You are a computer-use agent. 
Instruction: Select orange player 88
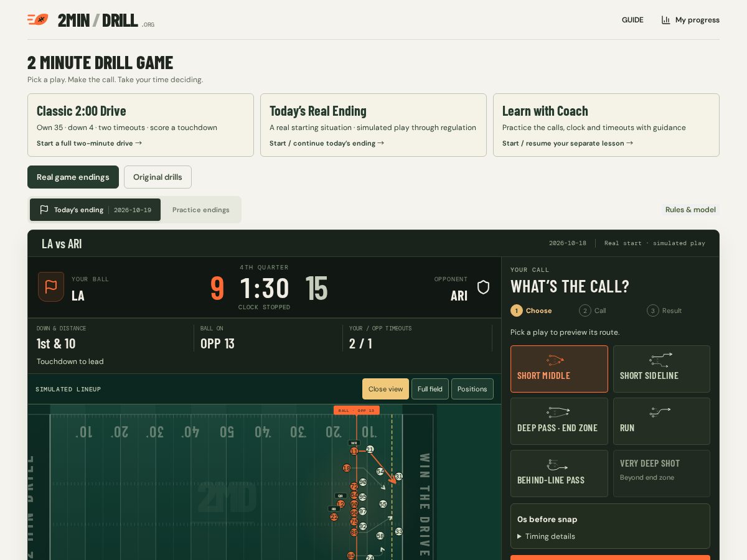tap(354, 533)
